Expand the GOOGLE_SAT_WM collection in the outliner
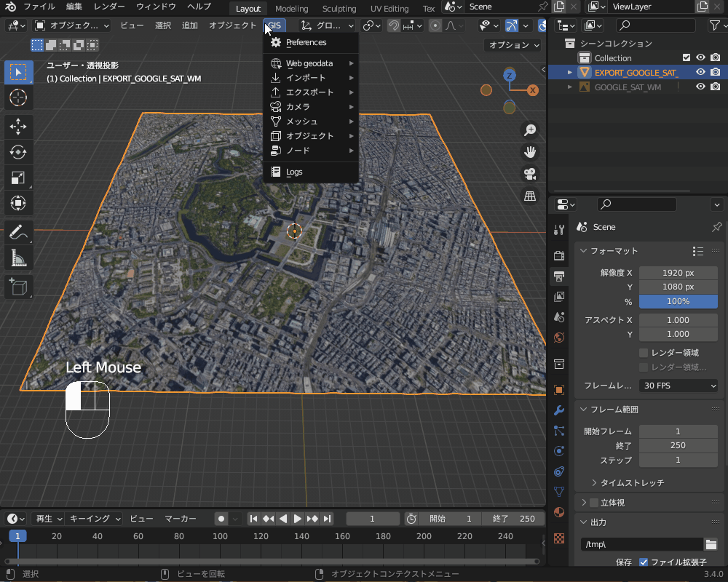This screenshot has width=728, height=582. point(569,87)
